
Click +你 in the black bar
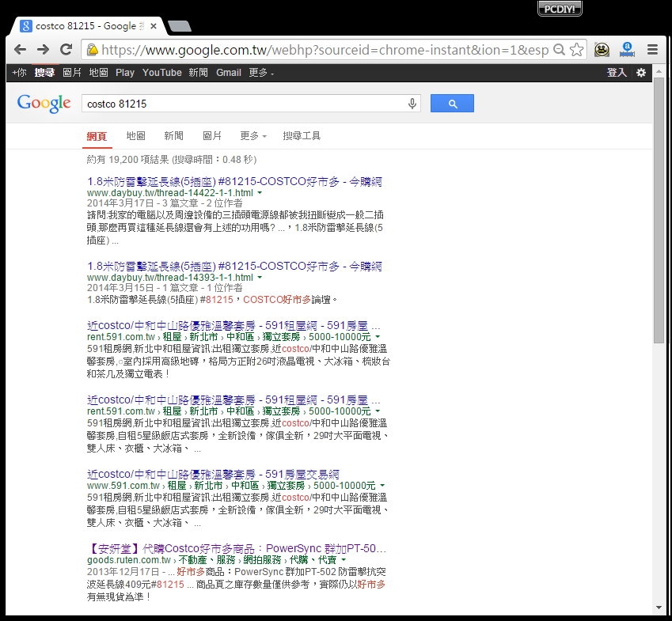[x=19, y=73]
